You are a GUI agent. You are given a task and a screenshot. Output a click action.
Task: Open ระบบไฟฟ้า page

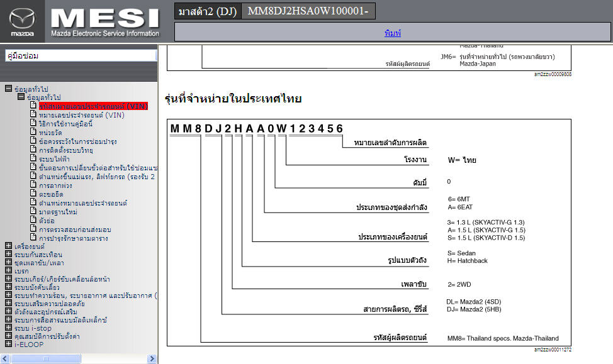[54, 159]
